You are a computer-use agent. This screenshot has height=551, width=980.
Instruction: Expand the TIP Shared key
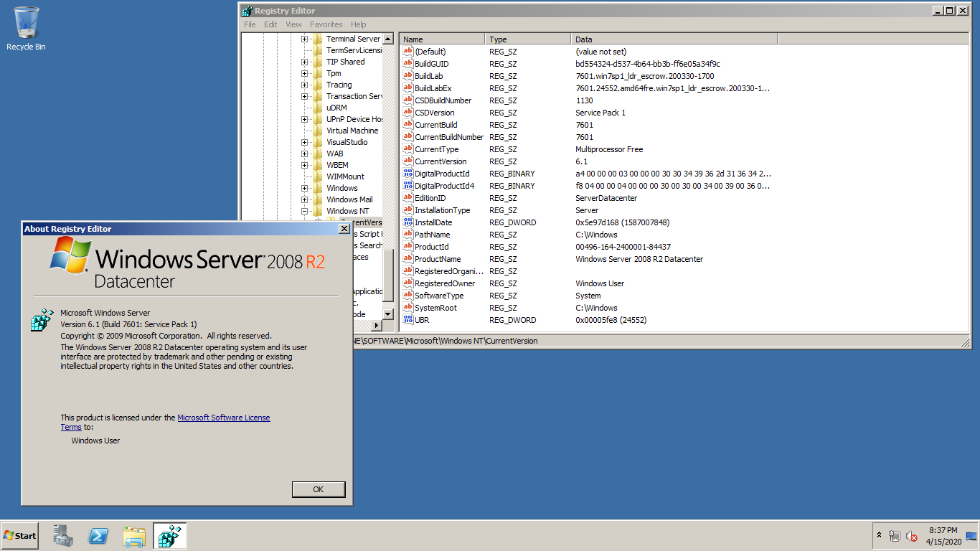pyautogui.click(x=305, y=62)
